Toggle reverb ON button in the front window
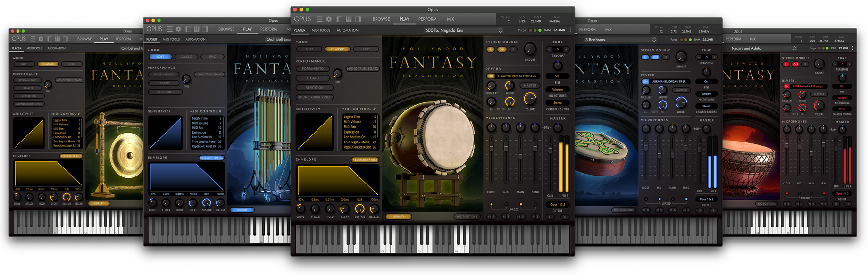The width and height of the screenshot is (868, 276). (x=491, y=76)
